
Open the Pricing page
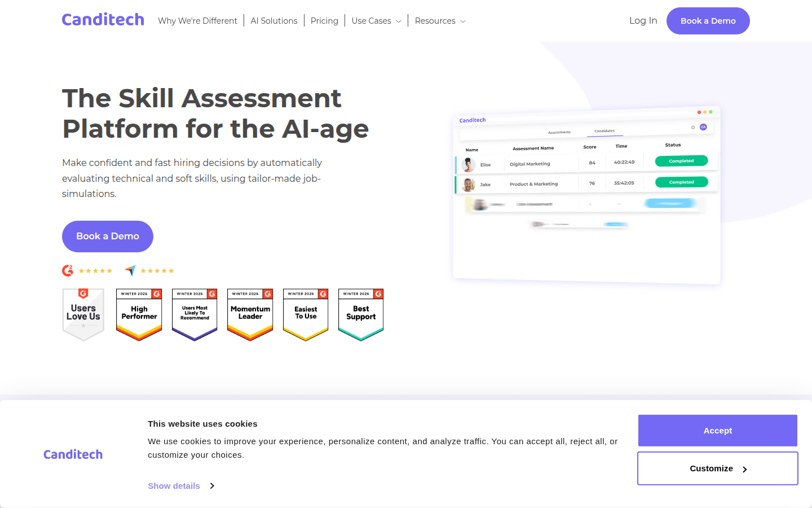[x=324, y=21]
